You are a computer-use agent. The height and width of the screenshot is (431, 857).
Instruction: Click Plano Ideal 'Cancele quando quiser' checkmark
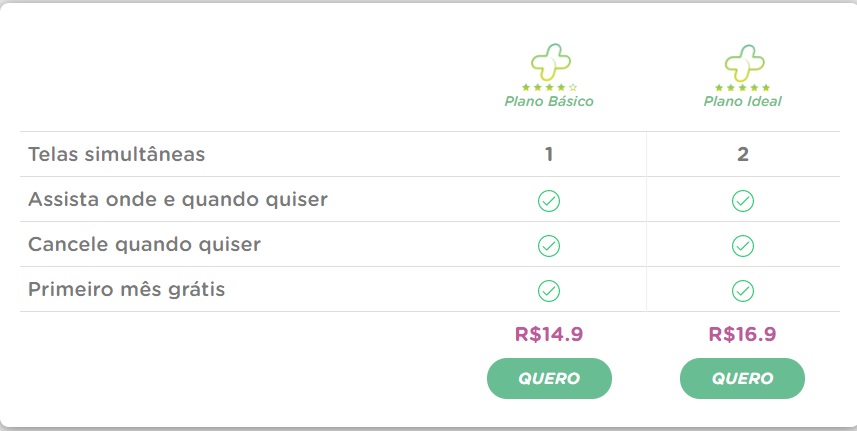[742, 245]
